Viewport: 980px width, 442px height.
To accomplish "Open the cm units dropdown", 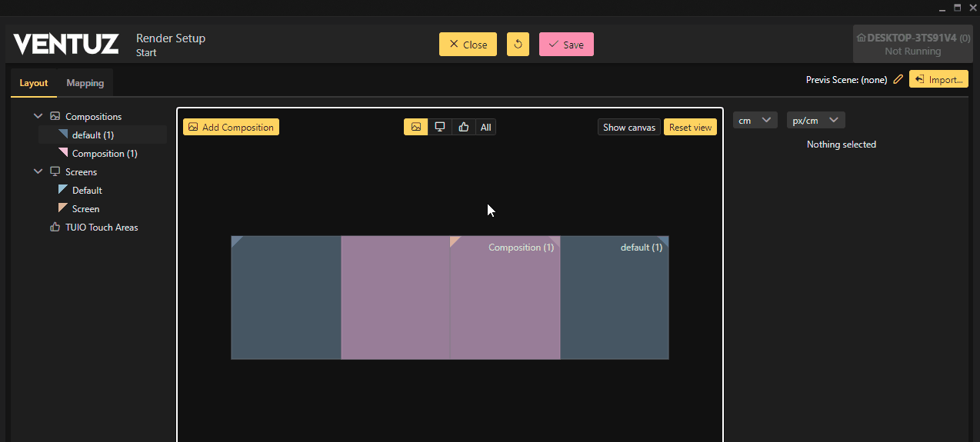I will click(755, 121).
